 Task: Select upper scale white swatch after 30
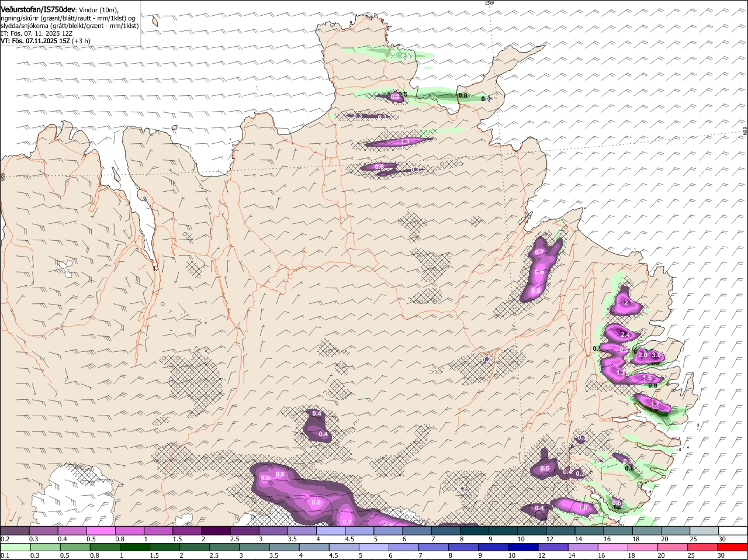[x=733, y=531]
